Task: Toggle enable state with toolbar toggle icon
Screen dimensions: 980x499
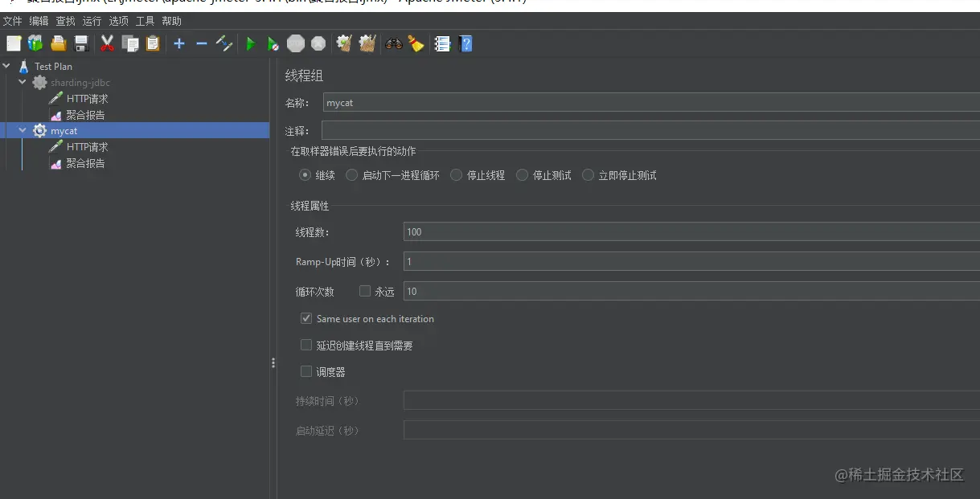Action: (224, 43)
